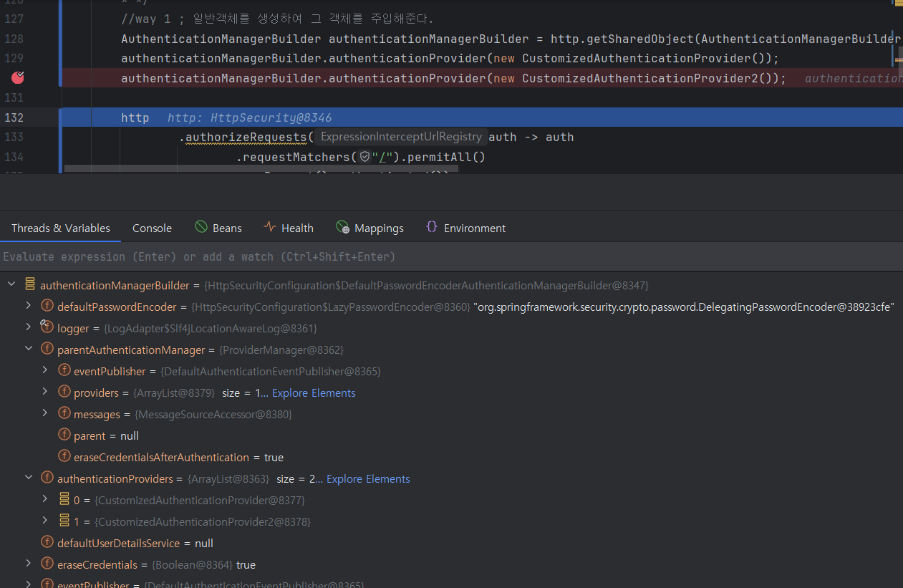
Task: Click the Environment braces icon
Action: [x=431, y=226]
